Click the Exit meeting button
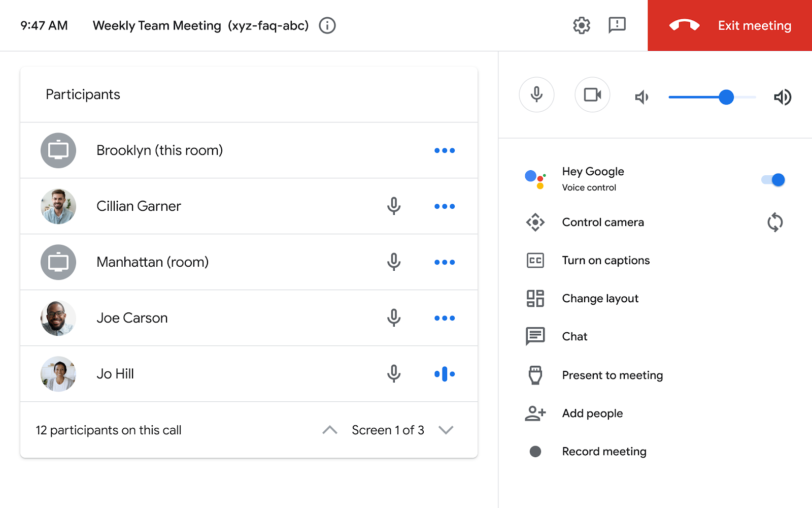 [730, 25]
